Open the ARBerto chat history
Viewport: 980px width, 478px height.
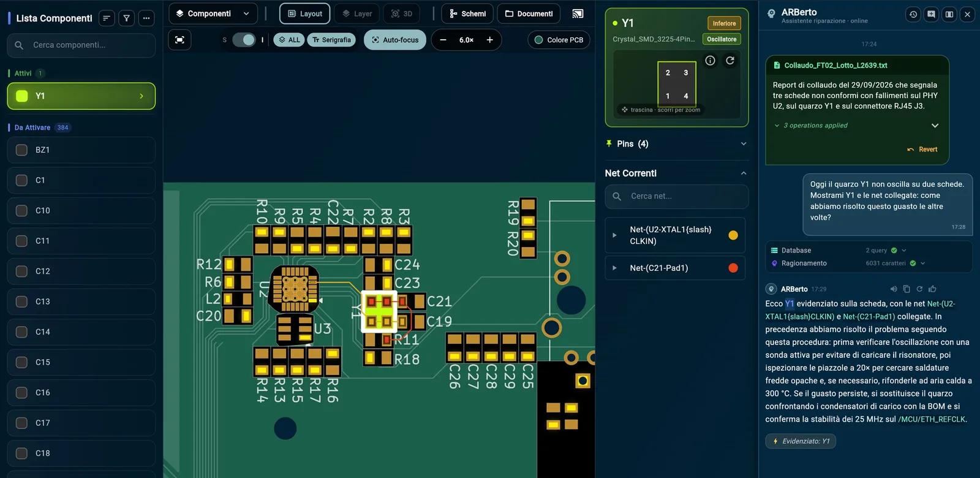[x=913, y=14]
